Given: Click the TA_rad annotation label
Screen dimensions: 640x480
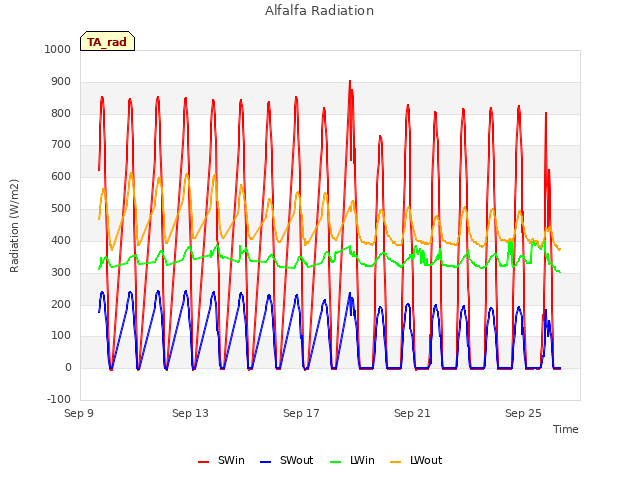Looking at the screenshot, I should (107, 41).
